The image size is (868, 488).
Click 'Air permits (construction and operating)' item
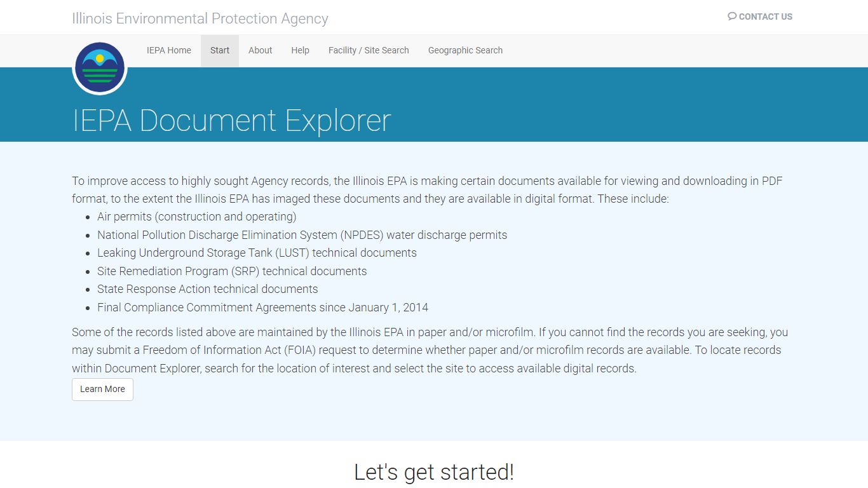(197, 217)
